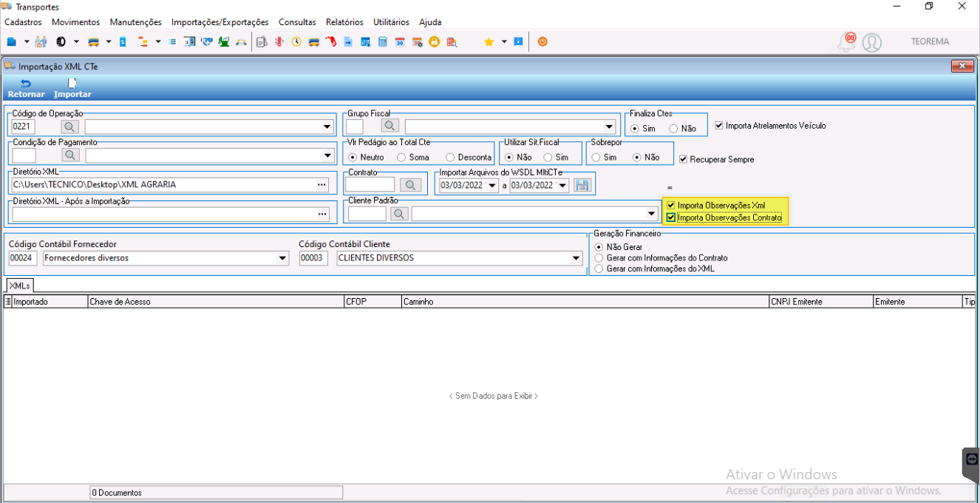Click Código de Operação search button
The image size is (980, 503).
click(x=69, y=126)
